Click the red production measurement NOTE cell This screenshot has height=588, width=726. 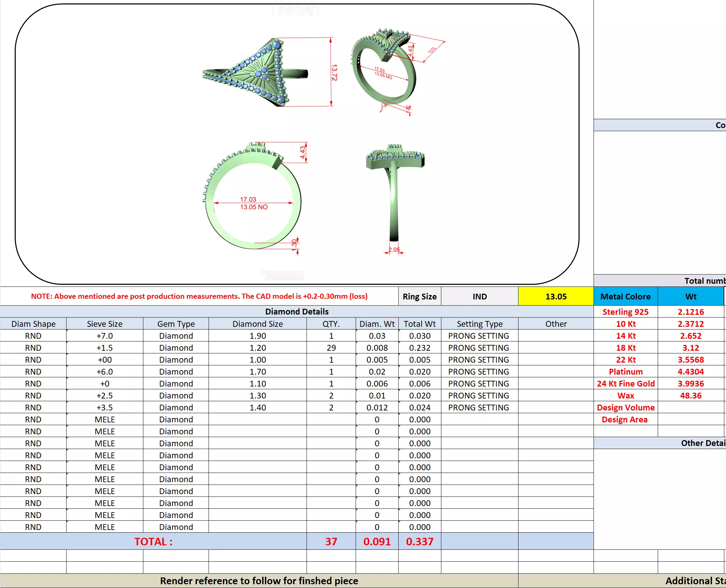199,296
